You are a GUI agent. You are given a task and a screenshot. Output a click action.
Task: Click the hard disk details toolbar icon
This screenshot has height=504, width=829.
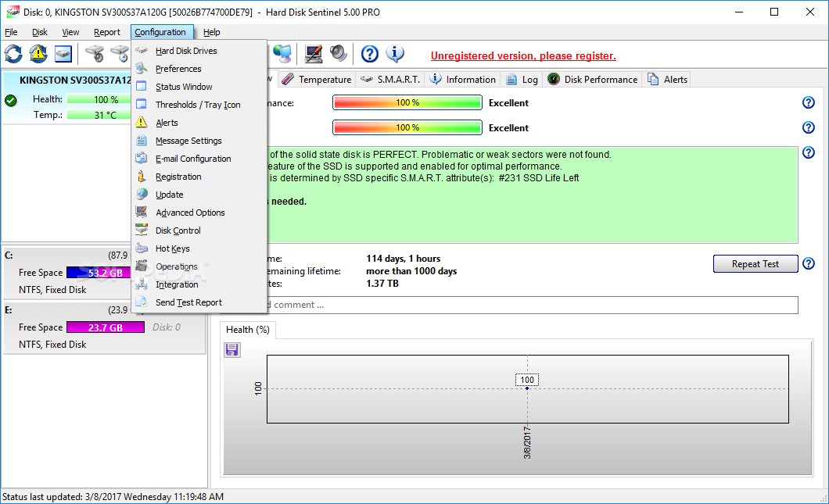(x=63, y=54)
